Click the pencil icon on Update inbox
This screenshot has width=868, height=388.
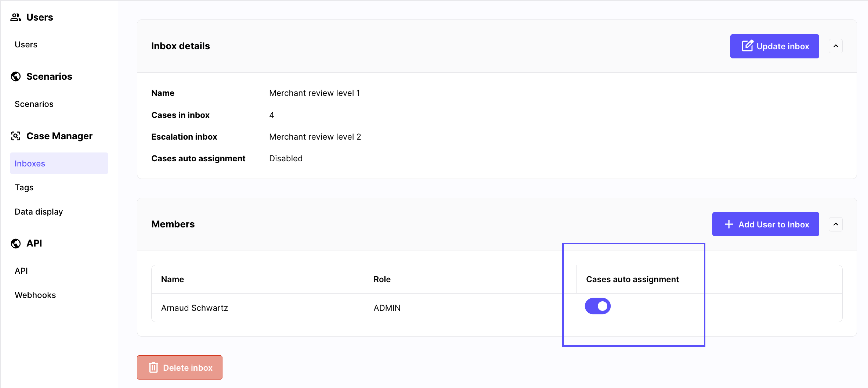click(x=747, y=46)
